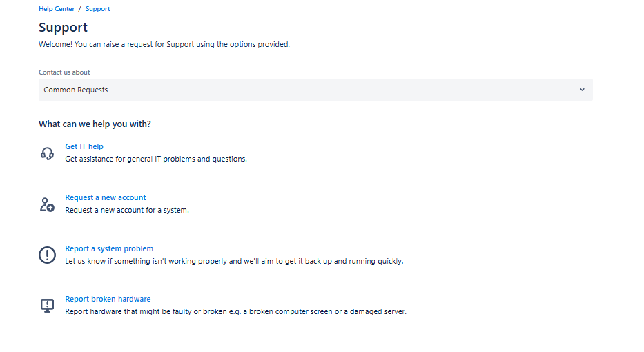Click the 'Contact us about' label
This screenshot has height=352, width=644.
64,72
